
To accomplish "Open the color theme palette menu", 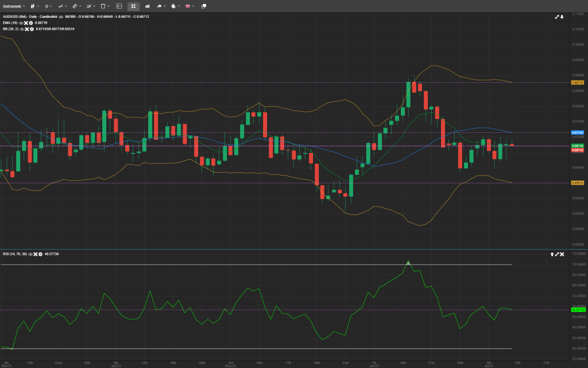I will [x=174, y=6].
